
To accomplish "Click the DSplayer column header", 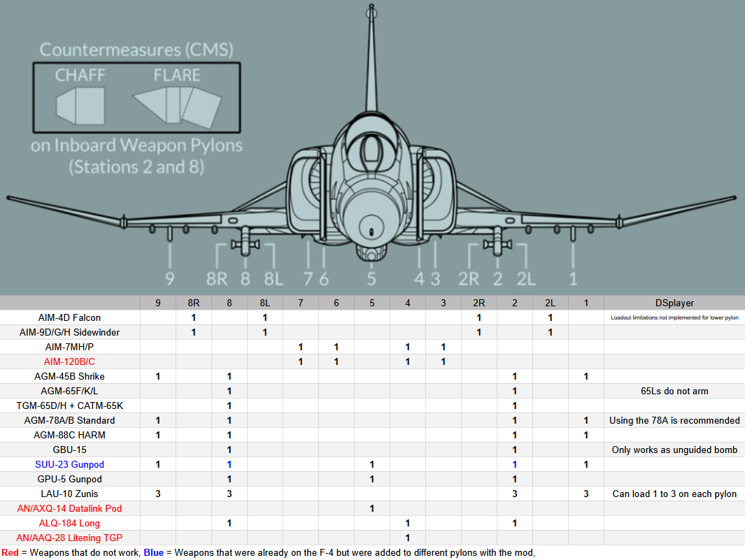I will coord(674,303).
